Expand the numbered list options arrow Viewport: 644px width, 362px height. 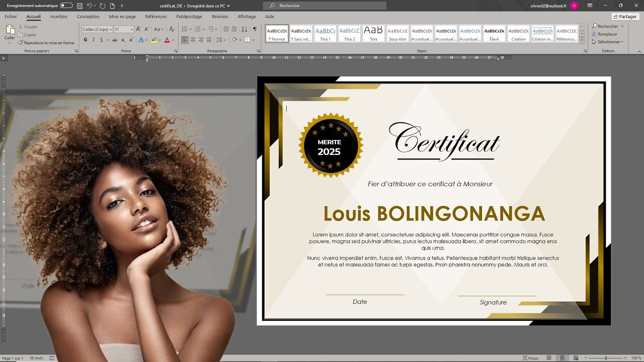click(203, 29)
